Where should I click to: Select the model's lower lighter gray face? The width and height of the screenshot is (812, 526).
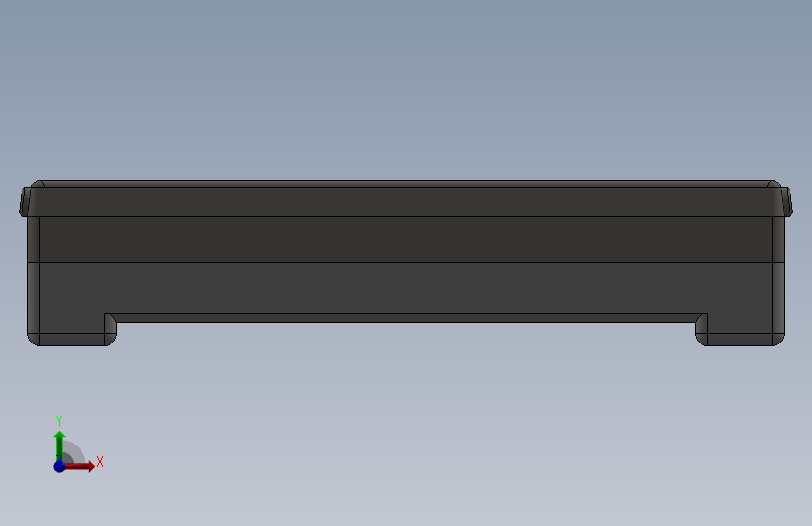(x=406, y=287)
